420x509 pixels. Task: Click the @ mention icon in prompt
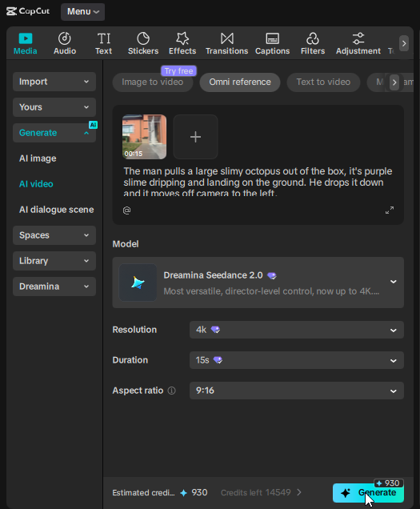point(127,210)
